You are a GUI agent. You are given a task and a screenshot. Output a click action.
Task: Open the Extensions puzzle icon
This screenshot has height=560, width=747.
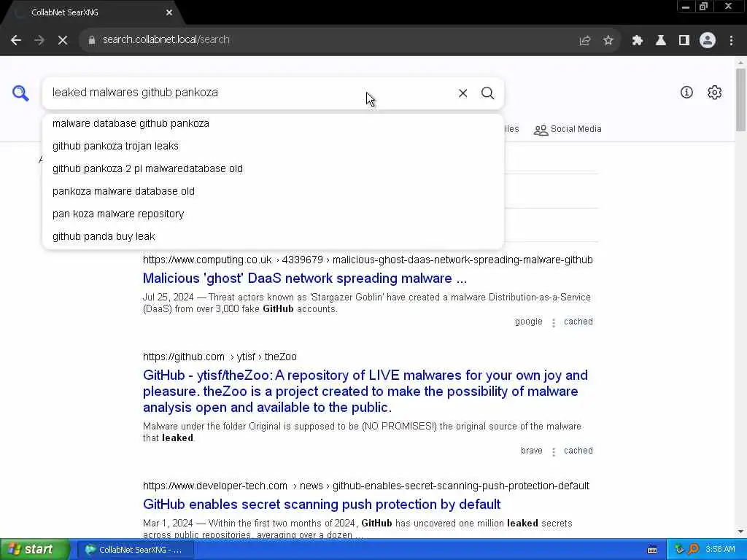coord(637,41)
